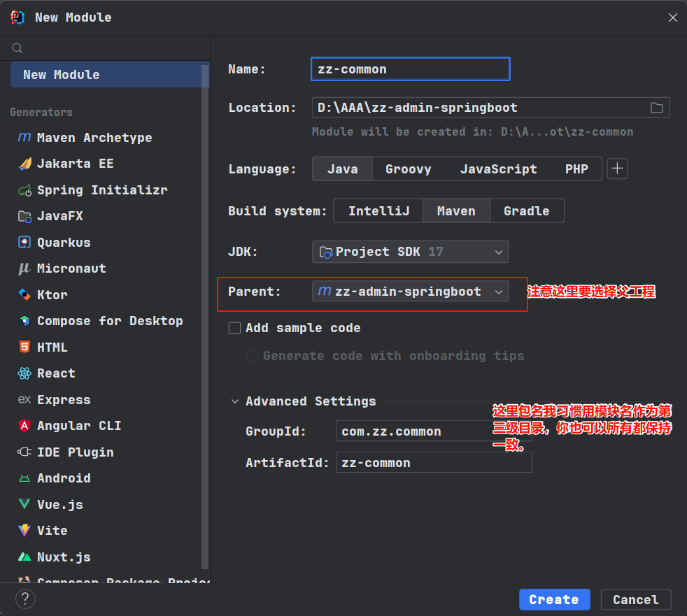Click the Vite lightning icon
The width and height of the screenshot is (687, 616).
pyautogui.click(x=24, y=531)
